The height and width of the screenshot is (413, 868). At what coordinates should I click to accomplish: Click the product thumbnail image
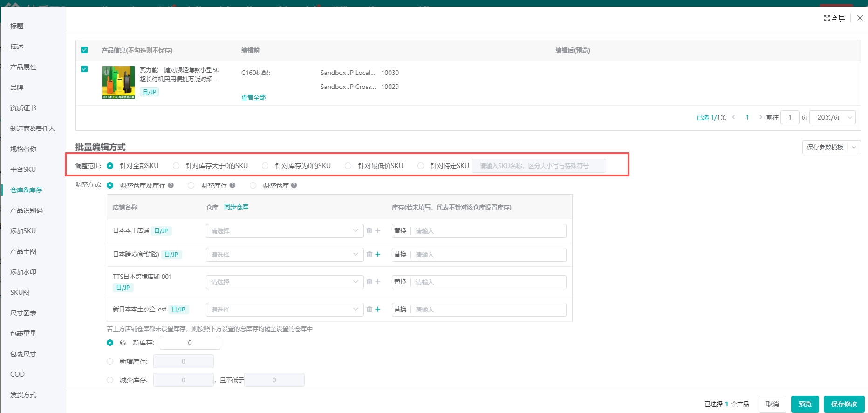[x=118, y=82]
